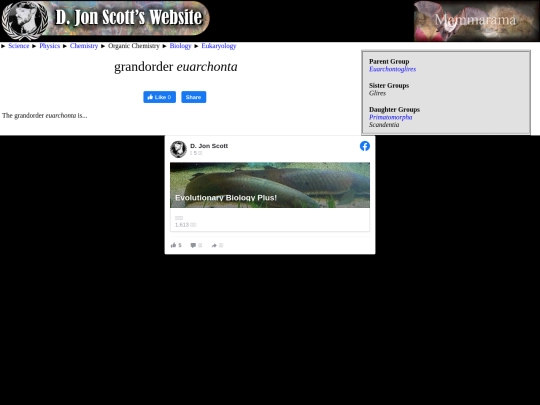Screen dimensions: 540x405
Task: Open the Physics breadcrumb link
Action: 50,46
